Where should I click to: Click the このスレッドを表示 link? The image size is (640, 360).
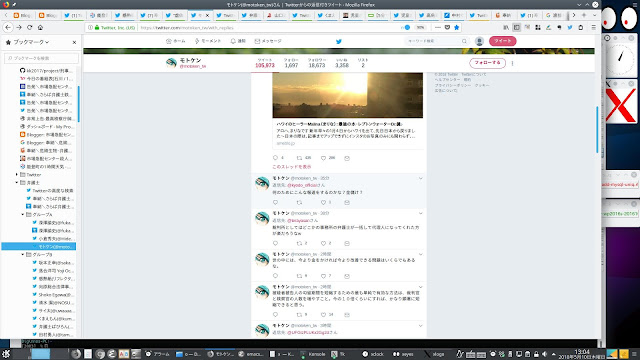point(292,167)
